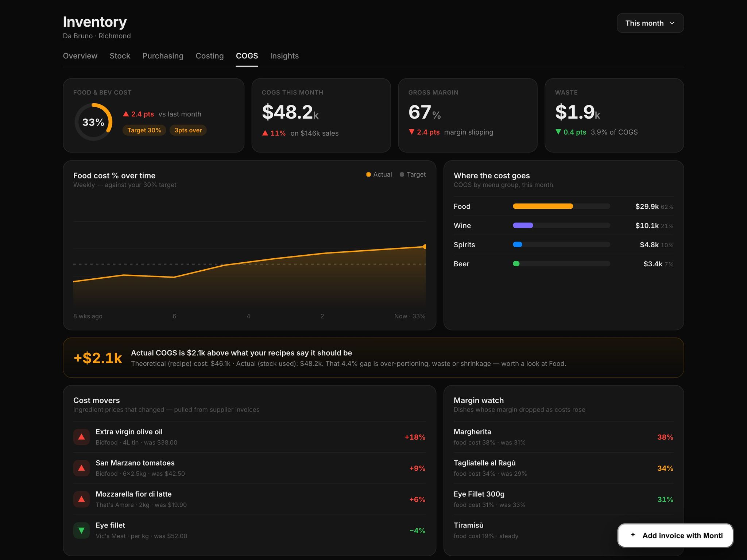
Task: Select the Eye Fillet 300g dish row
Action: 563,499
